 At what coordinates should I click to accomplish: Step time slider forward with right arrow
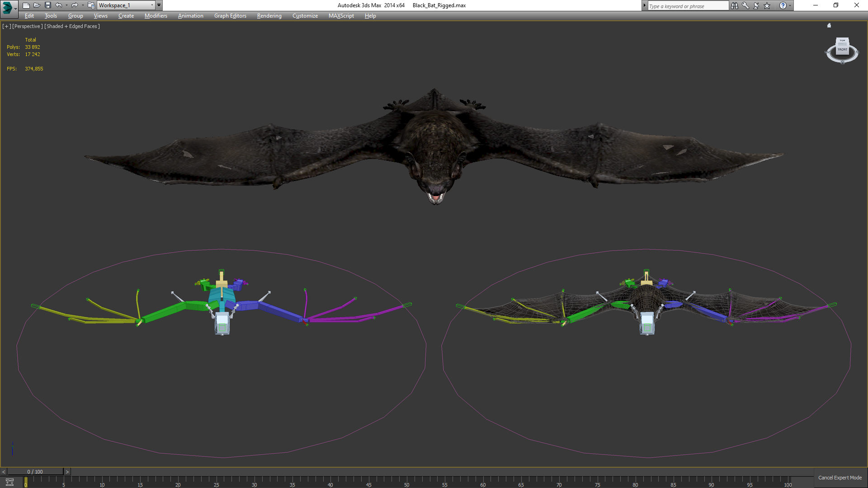tap(67, 472)
